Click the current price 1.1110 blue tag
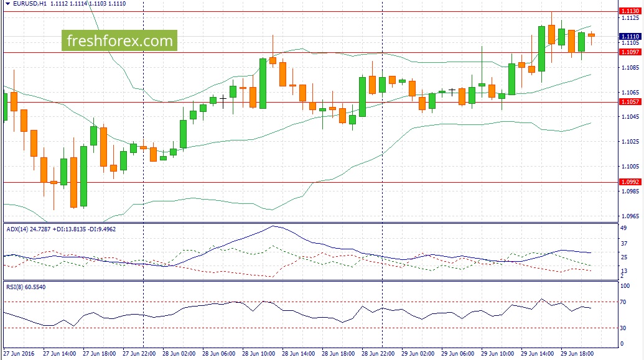 pyautogui.click(x=630, y=37)
